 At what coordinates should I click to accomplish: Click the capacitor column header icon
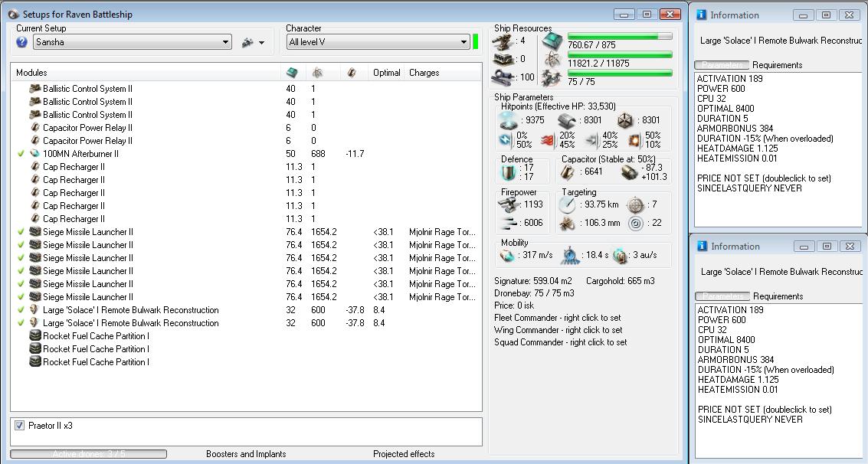352,73
